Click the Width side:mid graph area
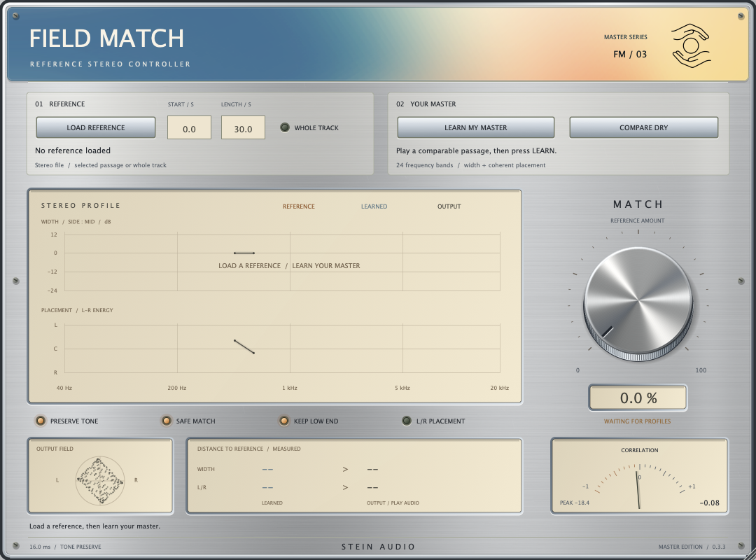The image size is (756, 560). [282, 262]
